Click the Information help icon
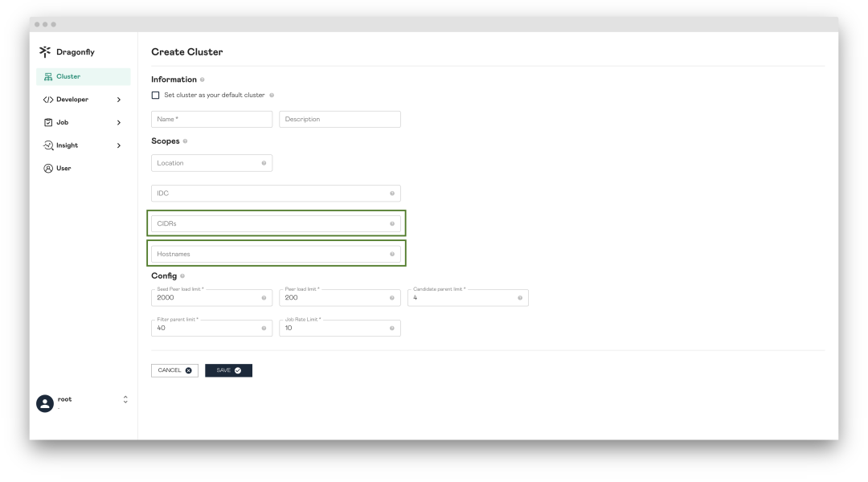Viewport: 868px width, 482px height. coord(202,80)
